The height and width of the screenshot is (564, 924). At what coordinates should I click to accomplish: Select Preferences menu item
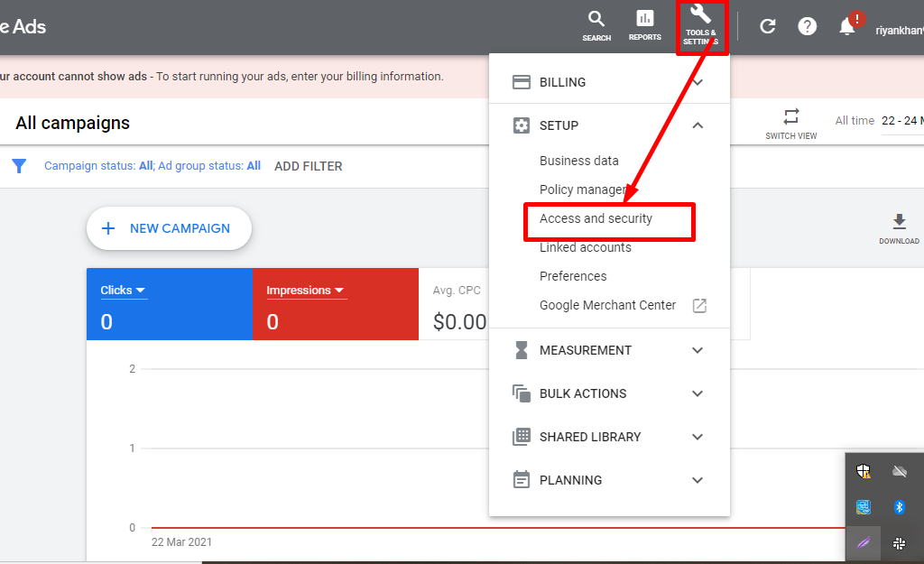pos(573,276)
